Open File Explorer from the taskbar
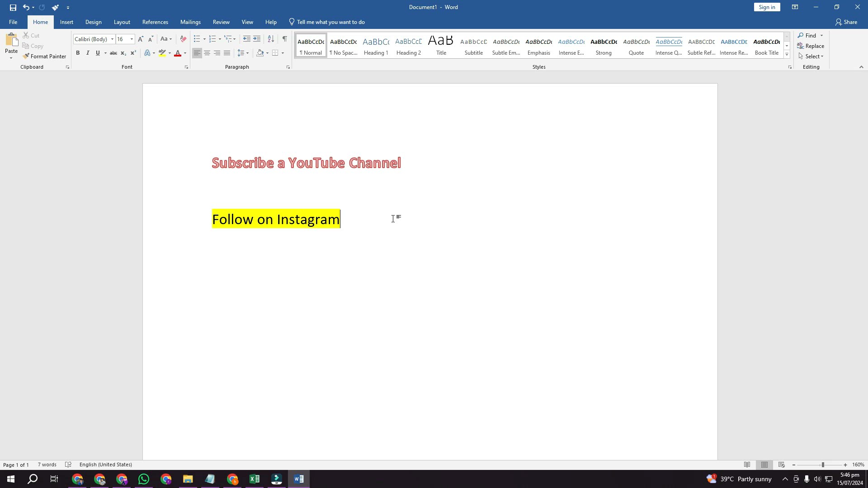 click(188, 479)
